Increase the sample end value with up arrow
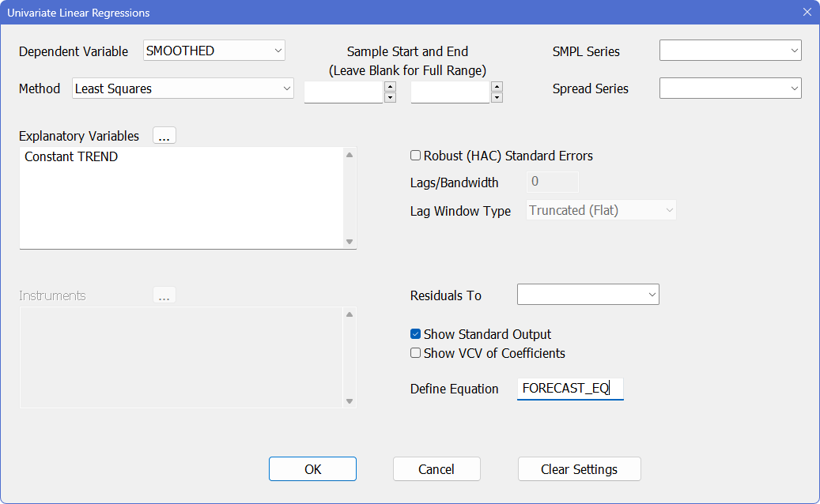Image resolution: width=820 pixels, height=504 pixels. tap(497, 86)
